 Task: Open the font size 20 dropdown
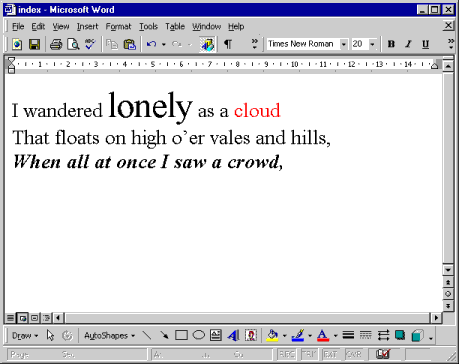tap(372, 44)
